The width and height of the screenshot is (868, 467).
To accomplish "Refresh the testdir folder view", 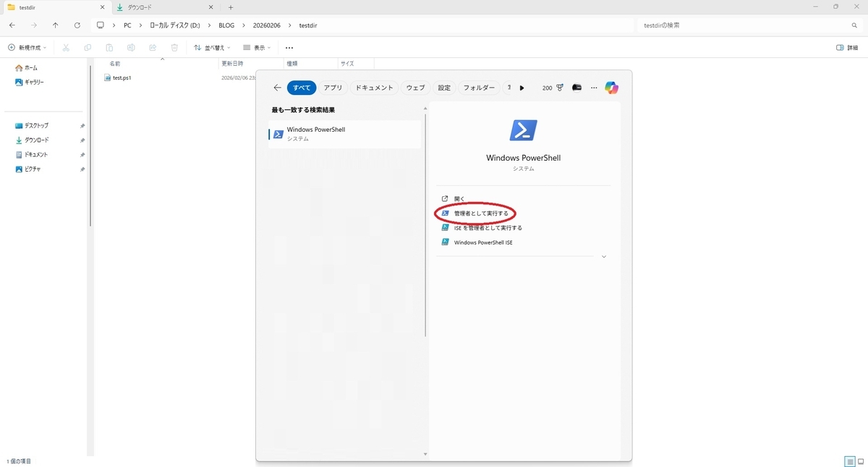I will point(77,25).
